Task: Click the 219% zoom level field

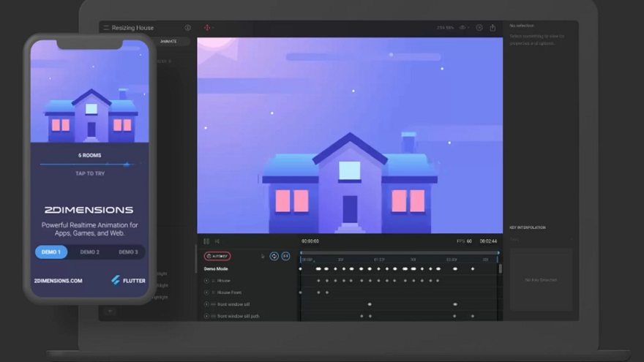Action: [x=445, y=28]
